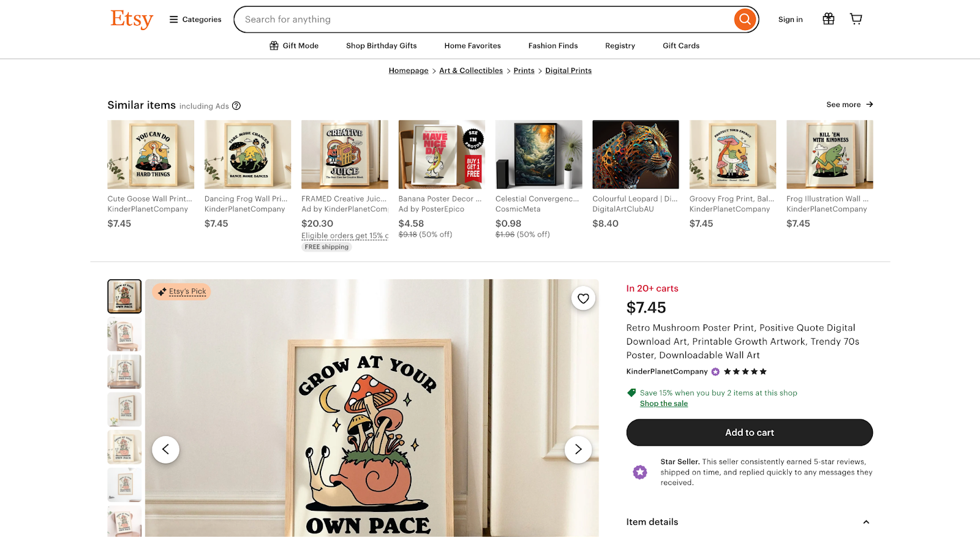Click the Star Seller badge beside shop name
This screenshot has height=537, width=980.
pyautogui.click(x=715, y=372)
